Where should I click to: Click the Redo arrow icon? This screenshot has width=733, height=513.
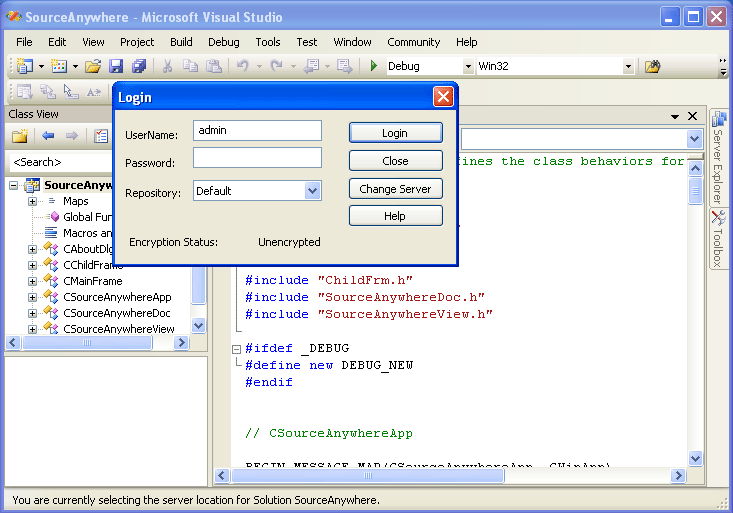277,66
